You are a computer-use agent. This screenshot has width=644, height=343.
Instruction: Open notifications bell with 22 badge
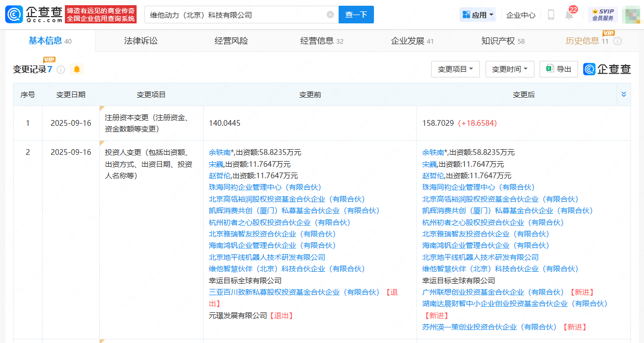point(569,15)
